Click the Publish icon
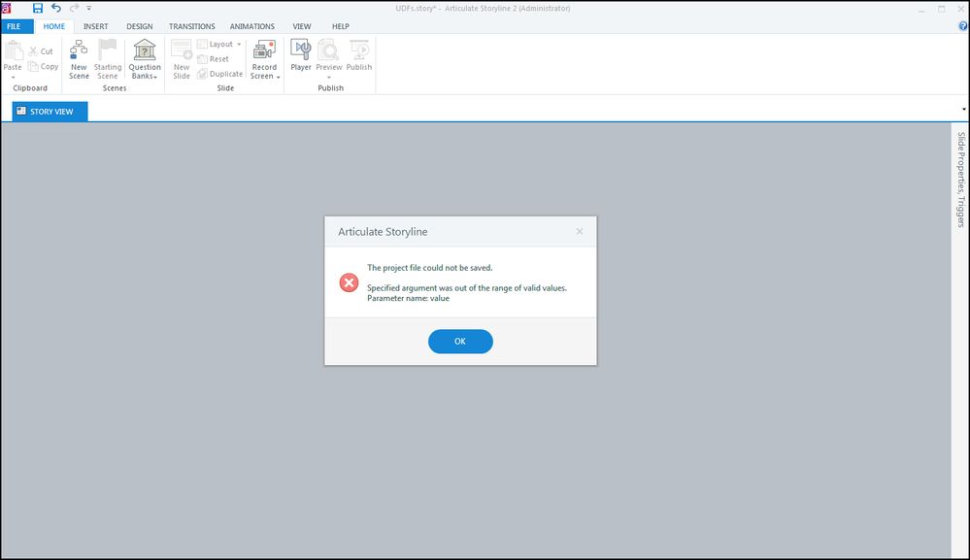970x560 pixels. click(359, 50)
